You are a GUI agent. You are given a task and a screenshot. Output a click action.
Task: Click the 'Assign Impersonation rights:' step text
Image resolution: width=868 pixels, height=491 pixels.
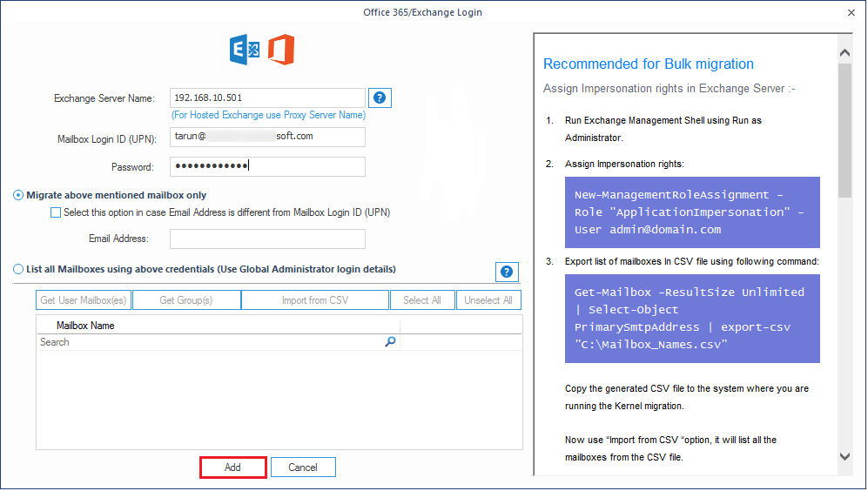(624, 165)
